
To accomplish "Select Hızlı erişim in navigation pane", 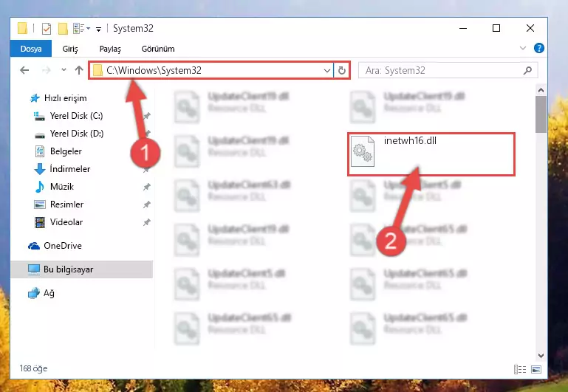I will [58, 98].
